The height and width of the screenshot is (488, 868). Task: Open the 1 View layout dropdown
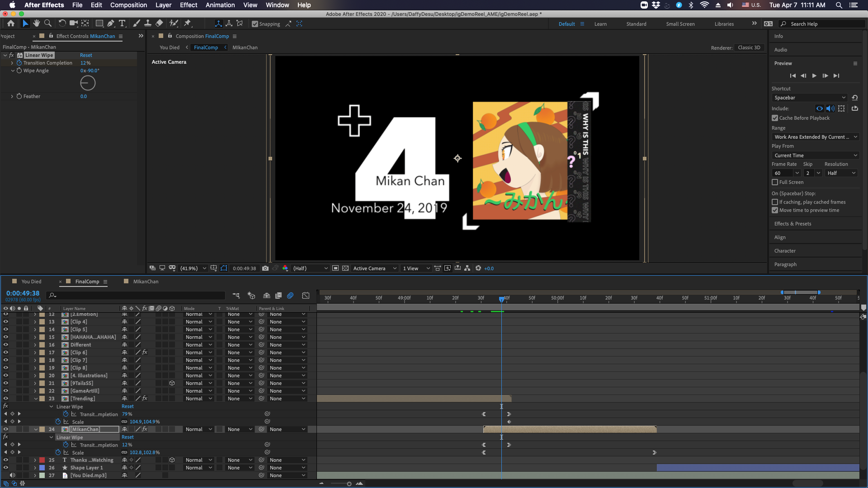pos(416,268)
